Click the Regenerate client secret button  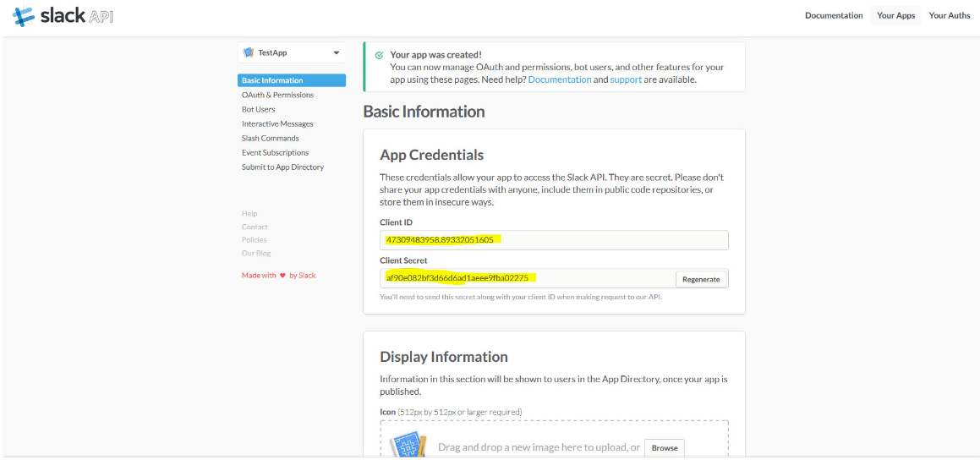701,279
